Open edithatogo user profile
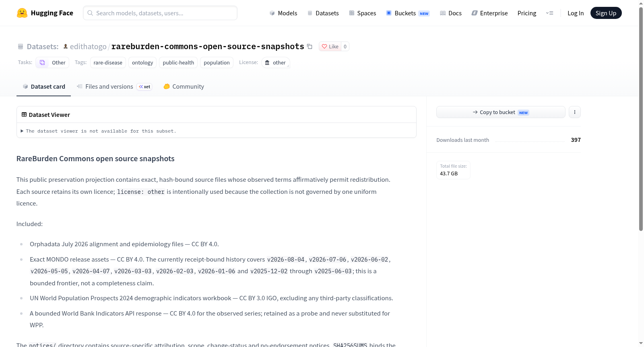The height and width of the screenshot is (347, 644). point(88,46)
